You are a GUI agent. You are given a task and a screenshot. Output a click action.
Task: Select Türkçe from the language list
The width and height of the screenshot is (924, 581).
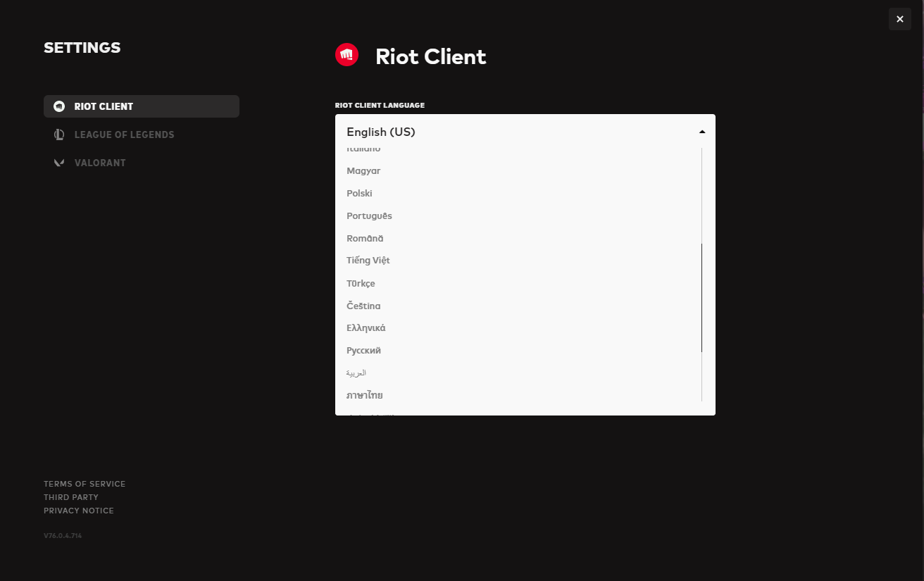361,284
